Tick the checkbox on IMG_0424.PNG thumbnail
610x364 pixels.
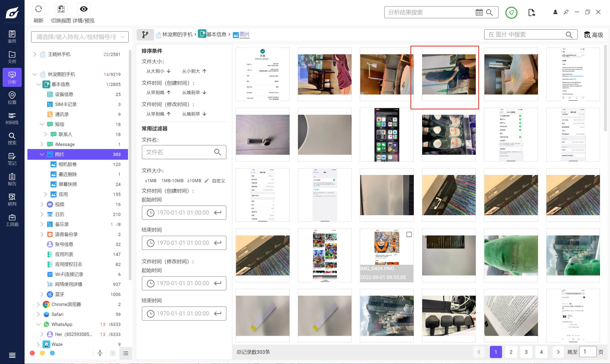(409, 234)
